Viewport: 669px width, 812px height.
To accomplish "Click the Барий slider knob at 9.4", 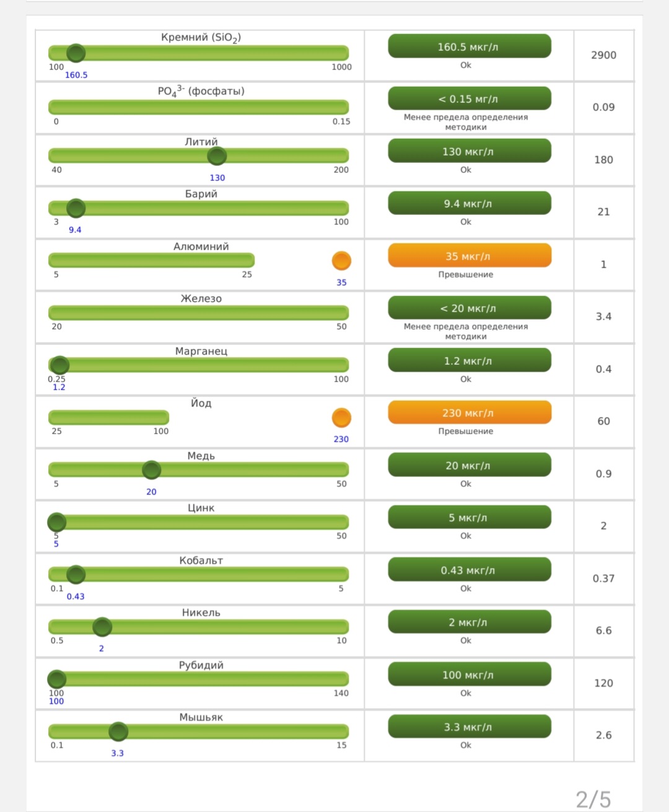I will [76, 208].
